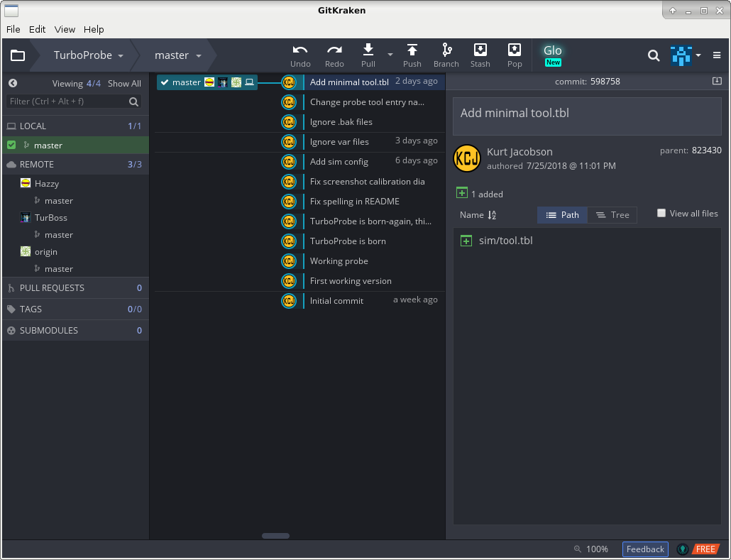Select commit 'Fix spelling in README'
This screenshot has height=560, width=731.
pyautogui.click(x=355, y=202)
